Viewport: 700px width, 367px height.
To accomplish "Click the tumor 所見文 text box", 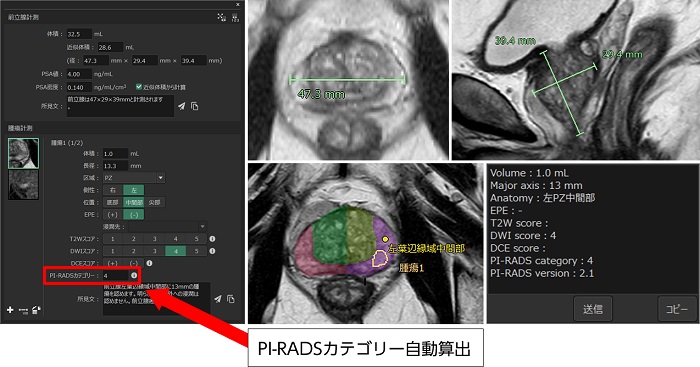I will point(156,299).
